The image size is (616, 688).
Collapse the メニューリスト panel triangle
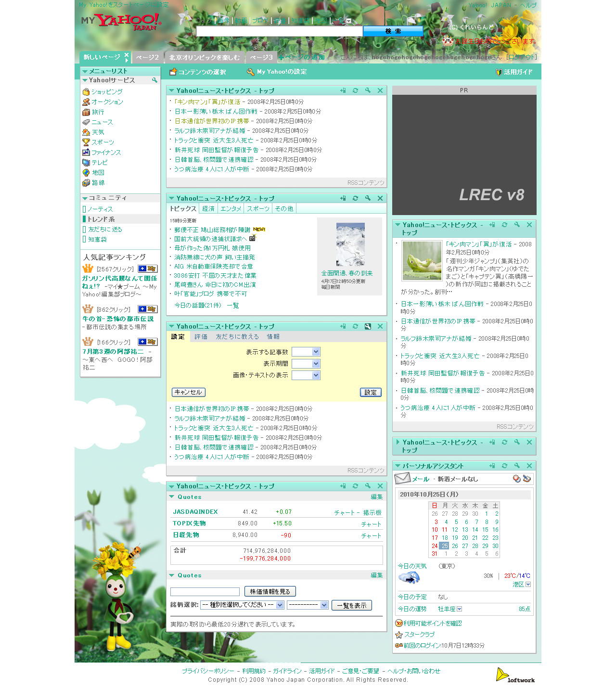(x=85, y=71)
